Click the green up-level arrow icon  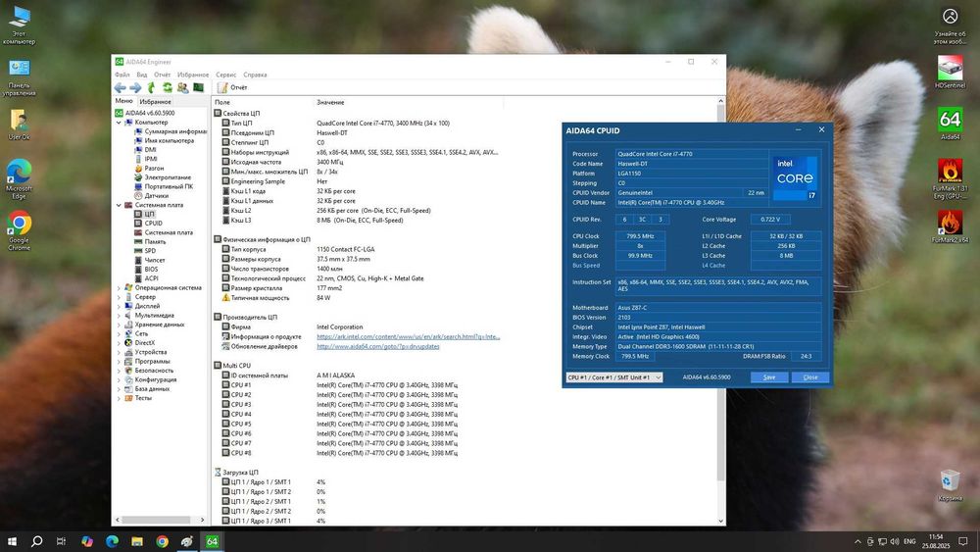pos(151,87)
